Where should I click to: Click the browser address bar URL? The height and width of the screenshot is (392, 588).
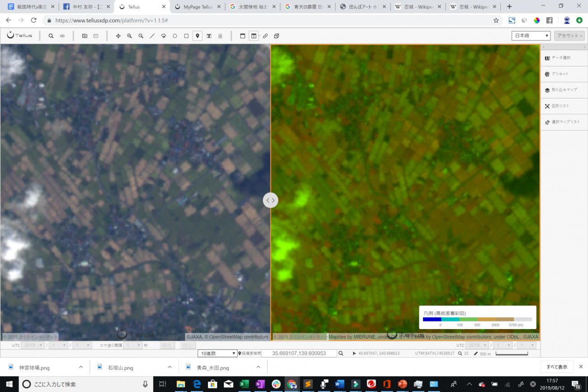coord(112,20)
